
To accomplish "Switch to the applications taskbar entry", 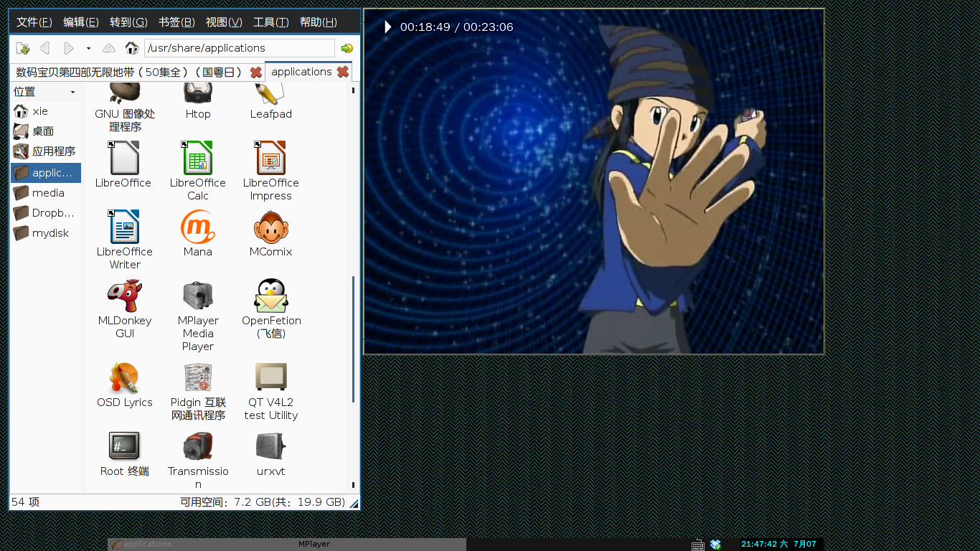I will (197, 545).
